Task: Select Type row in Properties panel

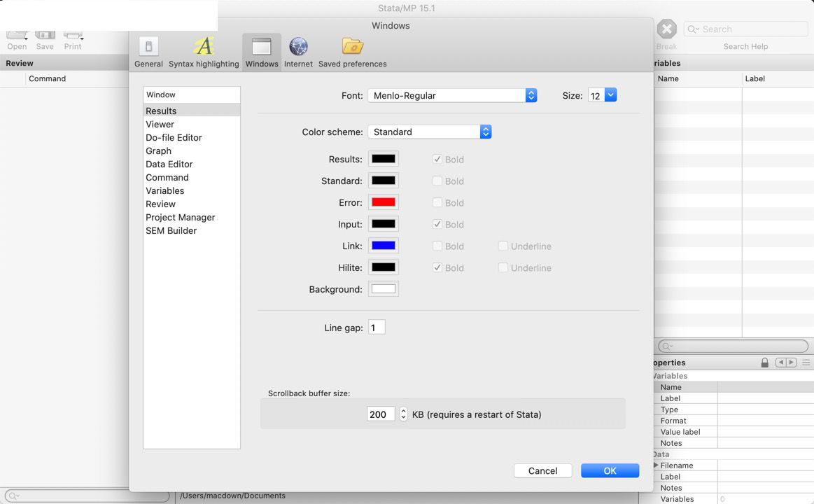Action: 734,409
